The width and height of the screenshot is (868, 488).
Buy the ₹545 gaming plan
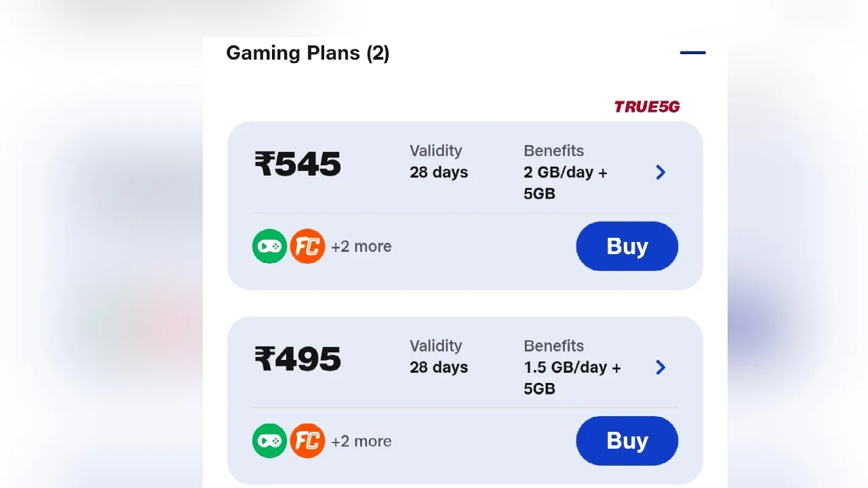point(627,246)
